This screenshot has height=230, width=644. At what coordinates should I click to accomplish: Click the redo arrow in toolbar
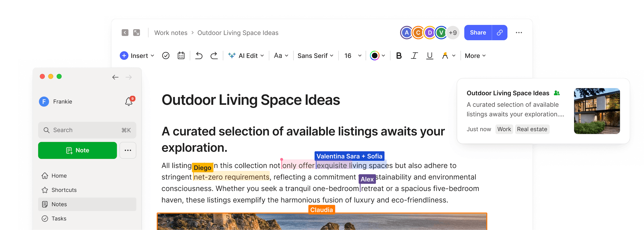pos(214,55)
